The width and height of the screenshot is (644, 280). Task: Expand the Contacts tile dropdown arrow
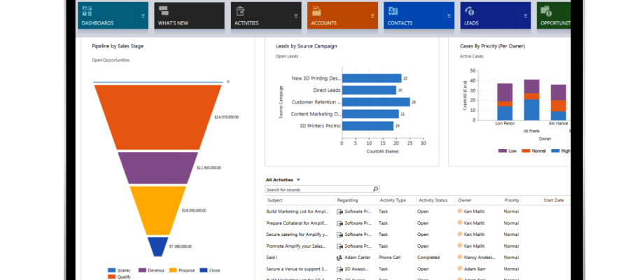point(448,15)
